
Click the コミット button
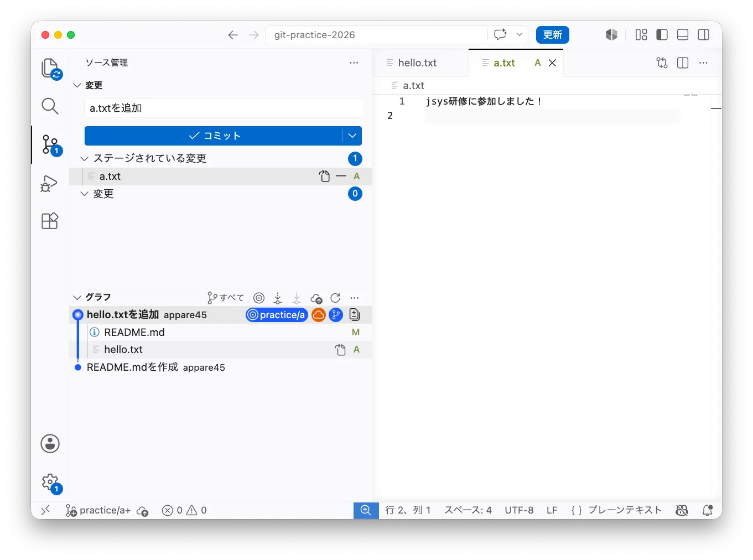pos(214,136)
